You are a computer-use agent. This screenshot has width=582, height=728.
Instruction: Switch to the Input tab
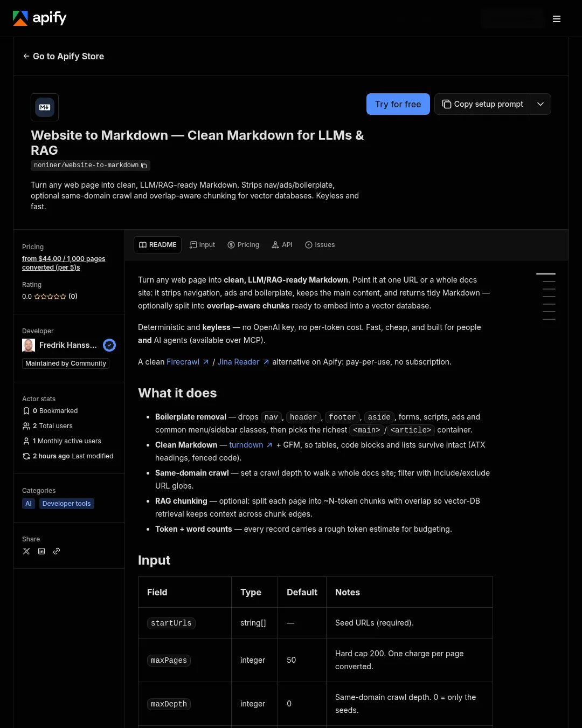coord(203,245)
